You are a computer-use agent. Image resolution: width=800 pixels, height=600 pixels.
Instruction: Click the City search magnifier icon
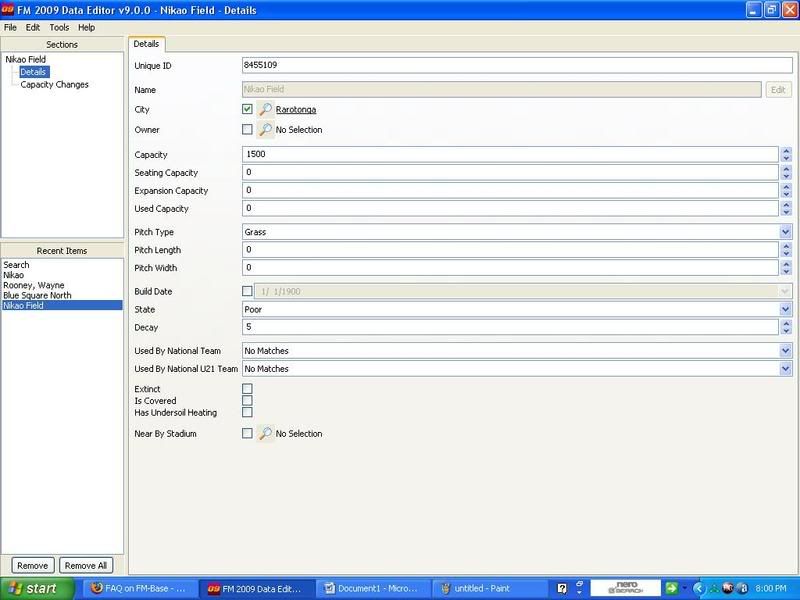265,109
